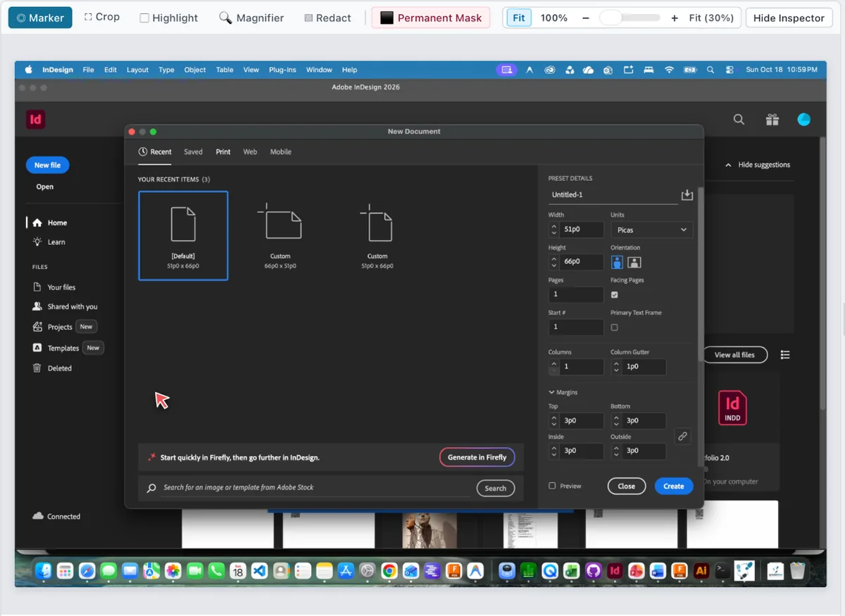Click the Width stepper arrows
Screen dimensions: 845x616
[x=554, y=230]
